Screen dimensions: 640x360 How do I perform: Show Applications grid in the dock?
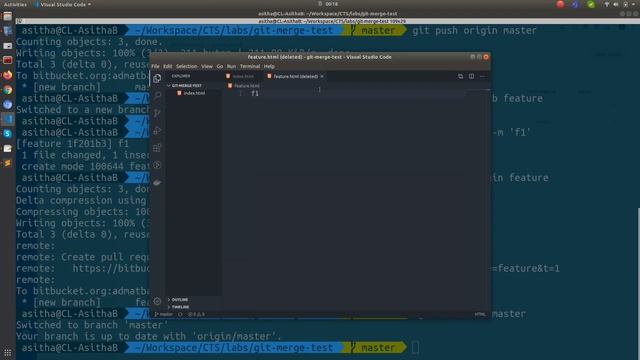click(7, 352)
